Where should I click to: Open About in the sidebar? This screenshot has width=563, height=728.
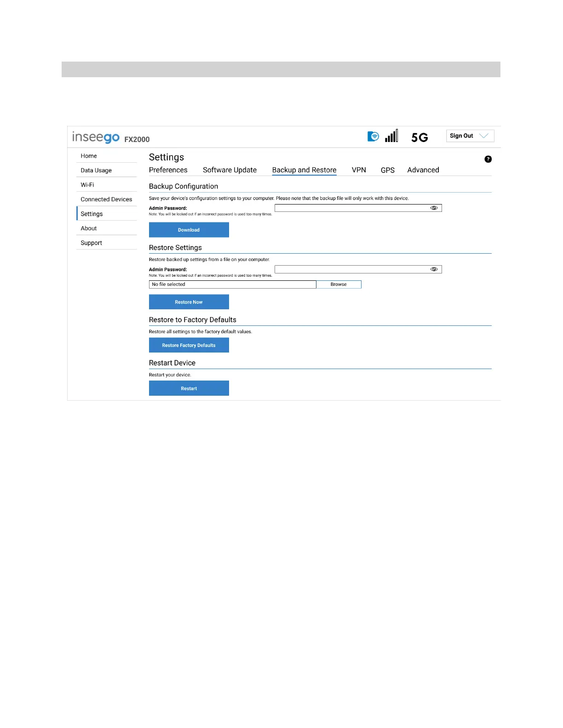click(107, 228)
